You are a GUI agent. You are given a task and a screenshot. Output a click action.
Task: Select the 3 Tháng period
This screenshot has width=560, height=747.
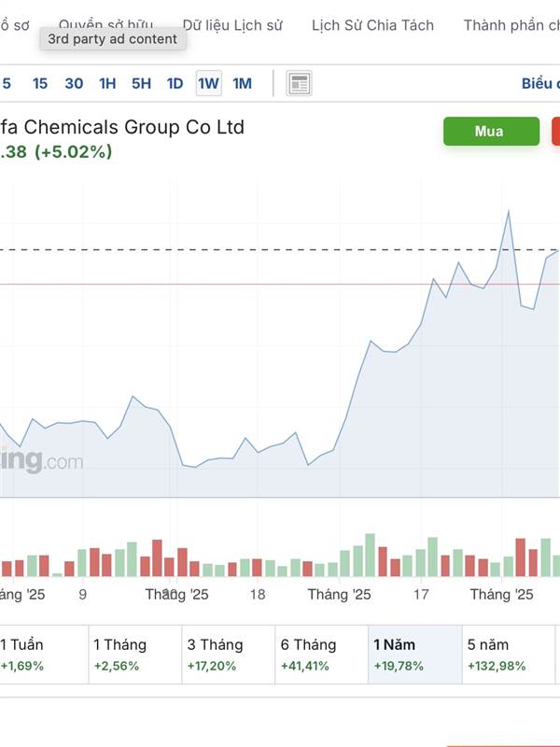[x=227, y=655]
